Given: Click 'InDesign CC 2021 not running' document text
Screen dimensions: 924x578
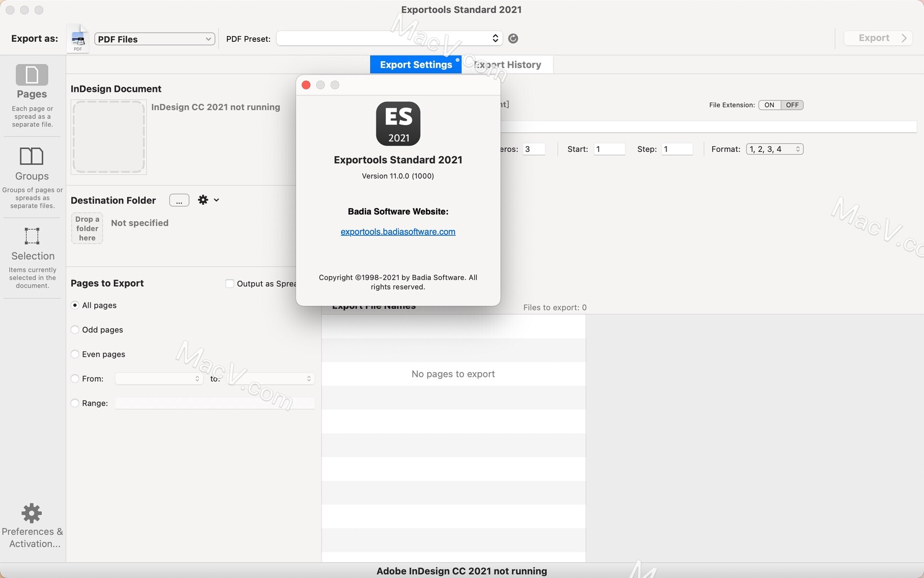Looking at the screenshot, I should (216, 107).
